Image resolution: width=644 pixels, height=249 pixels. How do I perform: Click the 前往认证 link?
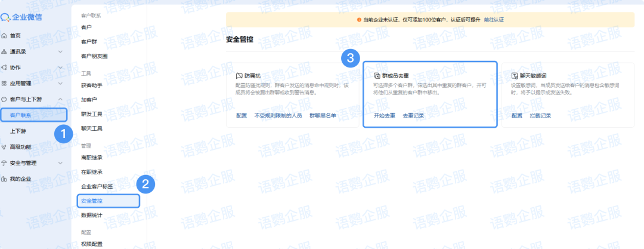coord(494,20)
